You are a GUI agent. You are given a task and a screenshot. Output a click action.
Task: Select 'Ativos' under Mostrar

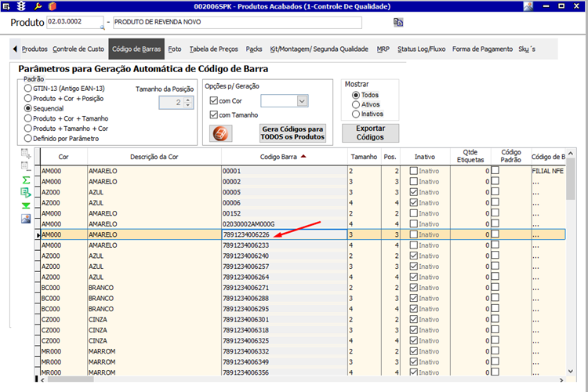(x=357, y=104)
